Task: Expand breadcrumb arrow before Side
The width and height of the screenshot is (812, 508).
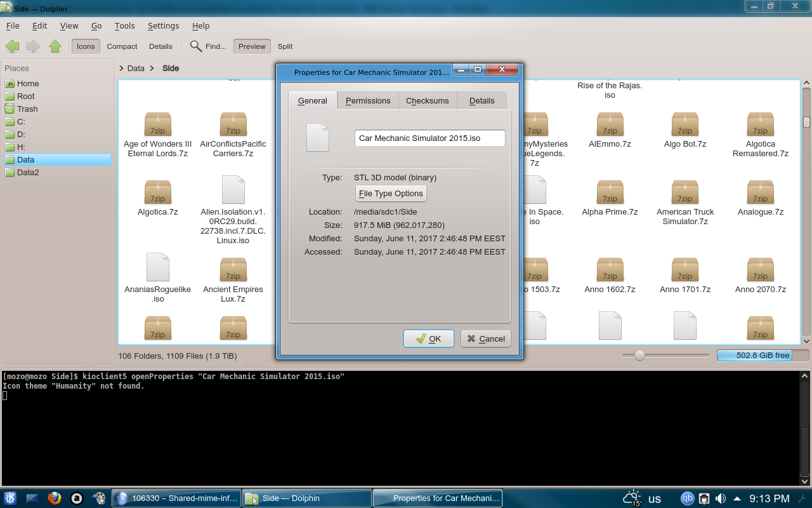Action: coord(152,68)
